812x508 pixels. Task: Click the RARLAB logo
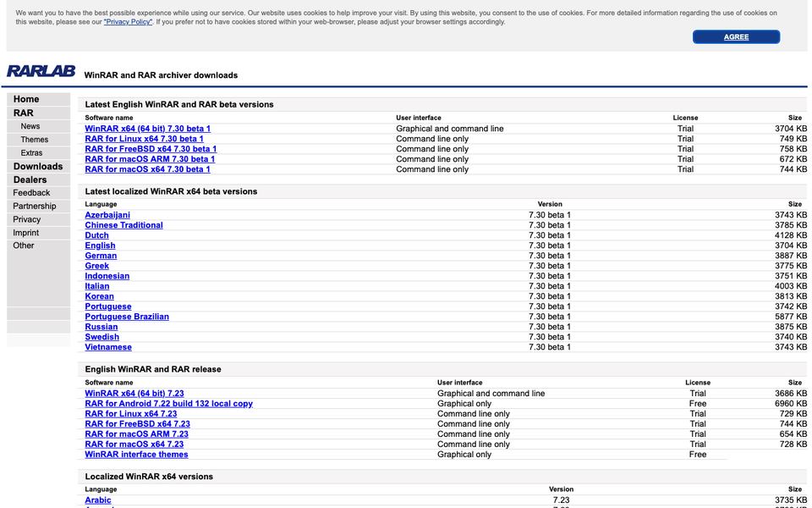(41, 71)
